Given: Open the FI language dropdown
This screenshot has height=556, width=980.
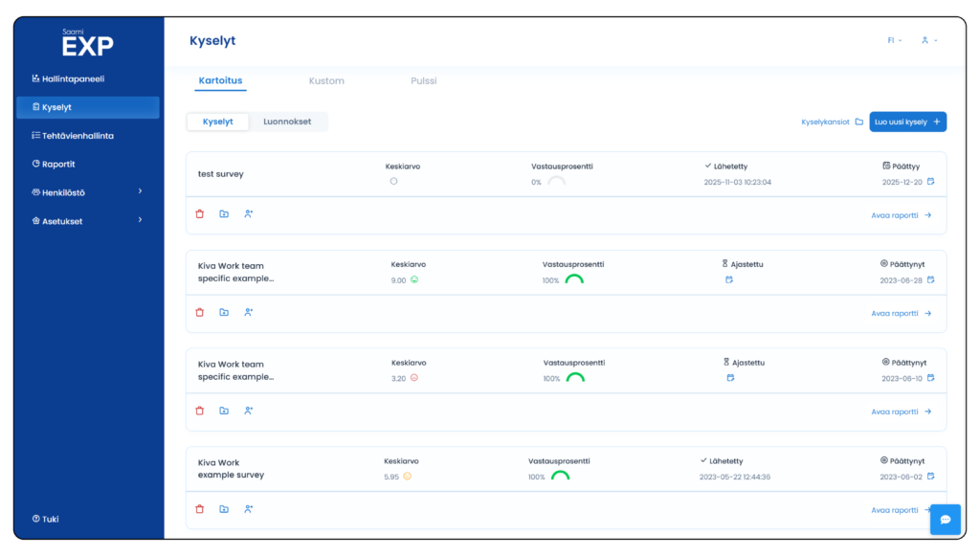Looking at the screenshot, I should tap(895, 41).
